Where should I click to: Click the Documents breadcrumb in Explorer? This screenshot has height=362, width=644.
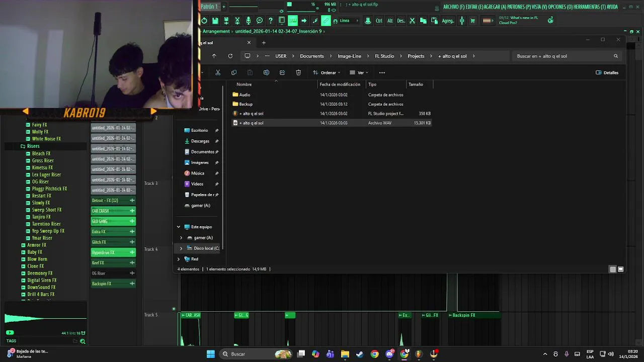312,56
